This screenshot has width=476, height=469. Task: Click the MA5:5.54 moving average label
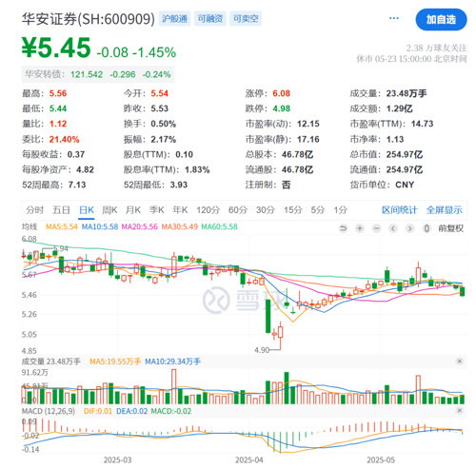[62, 226]
